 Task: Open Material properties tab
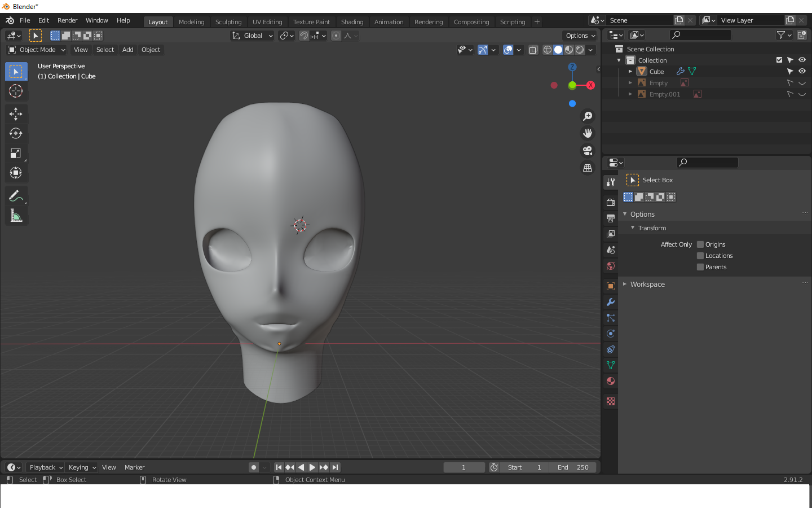pyautogui.click(x=611, y=381)
